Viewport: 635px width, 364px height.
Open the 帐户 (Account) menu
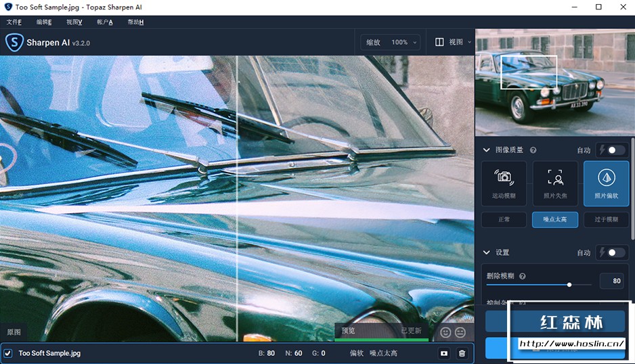click(x=105, y=22)
